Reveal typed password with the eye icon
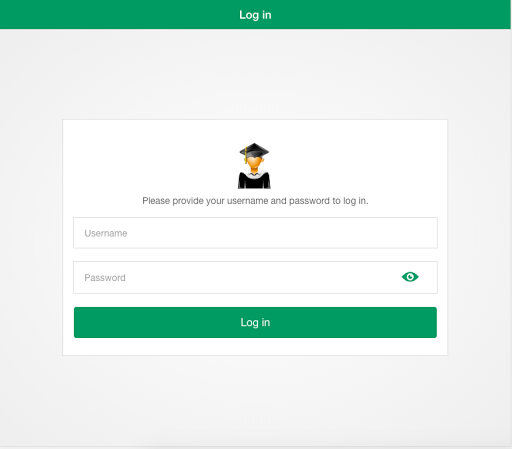This screenshot has width=512, height=449. tap(410, 277)
